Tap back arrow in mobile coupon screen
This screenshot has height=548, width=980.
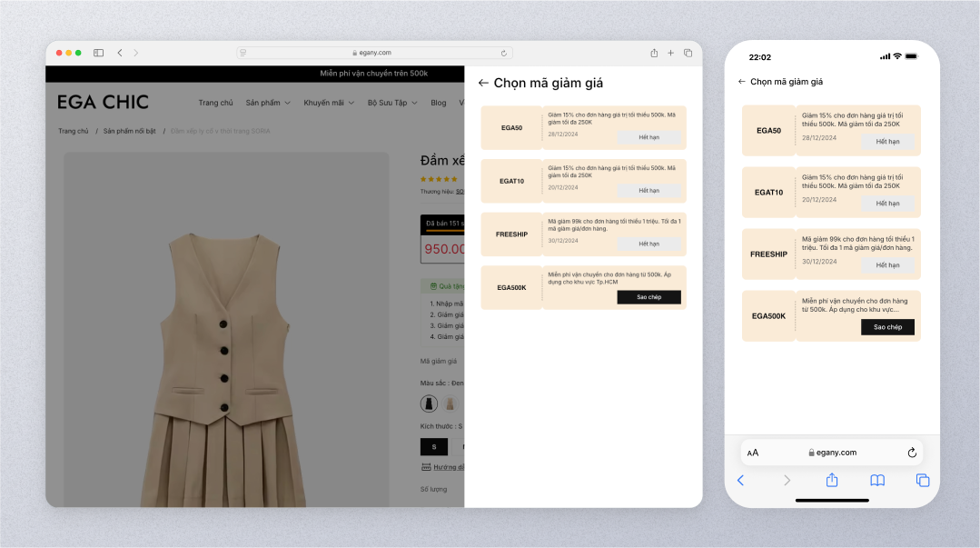(742, 82)
